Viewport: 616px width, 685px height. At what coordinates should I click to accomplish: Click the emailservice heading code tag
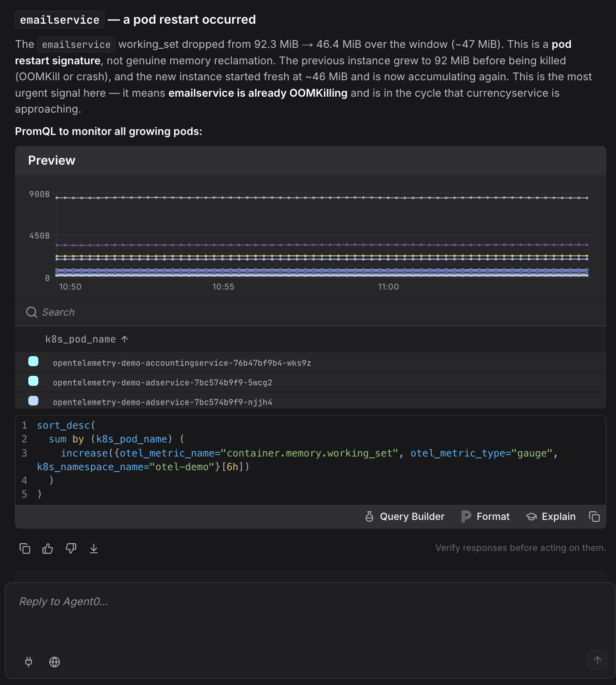[x=60, y=20]
